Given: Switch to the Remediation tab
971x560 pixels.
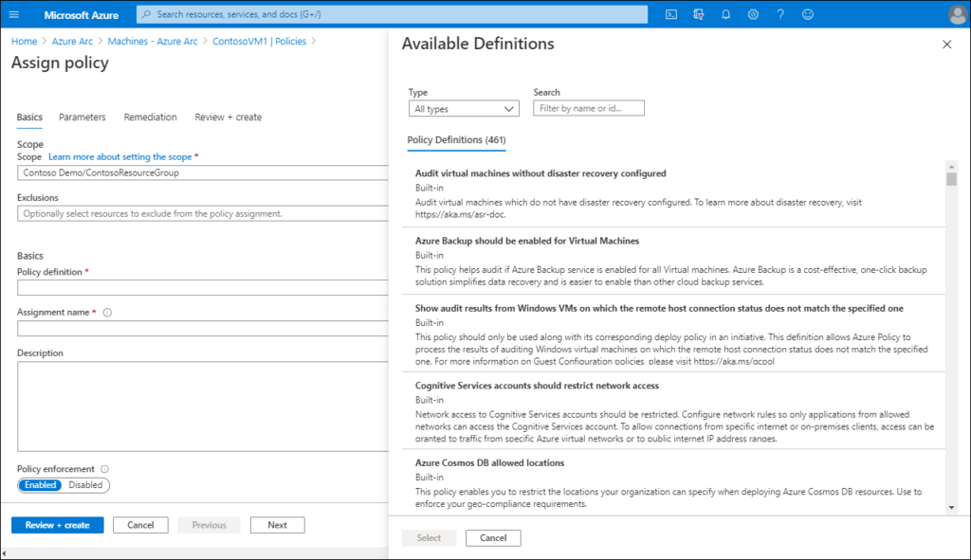Looking at the screenshot, I should point(150,117).
